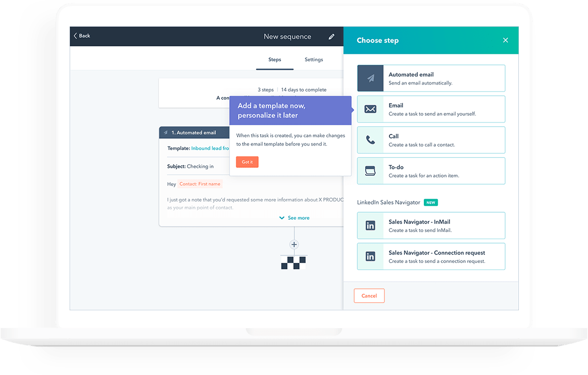
Task: Click the Email envelope icon
Action: pos(370,109)
